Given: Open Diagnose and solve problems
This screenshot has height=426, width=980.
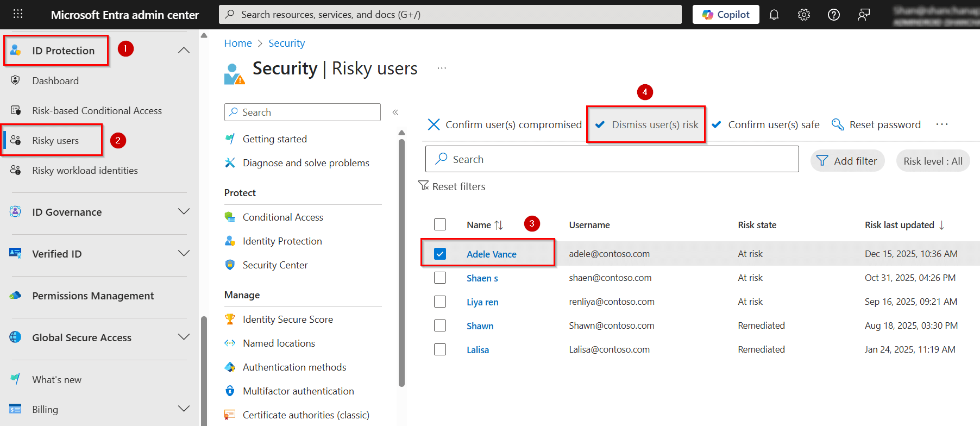Looking at the screenshot, I should point(306,163).
